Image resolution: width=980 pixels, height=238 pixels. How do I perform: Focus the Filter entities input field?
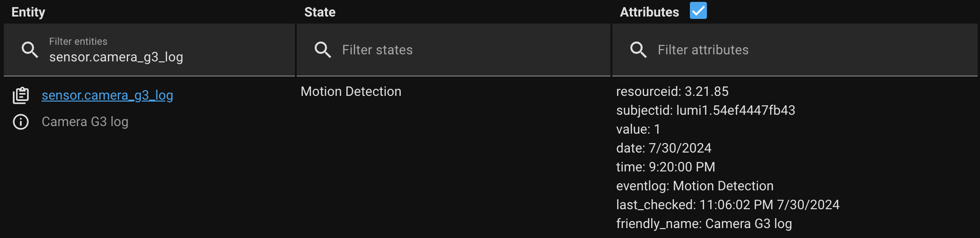coord(165,57)
